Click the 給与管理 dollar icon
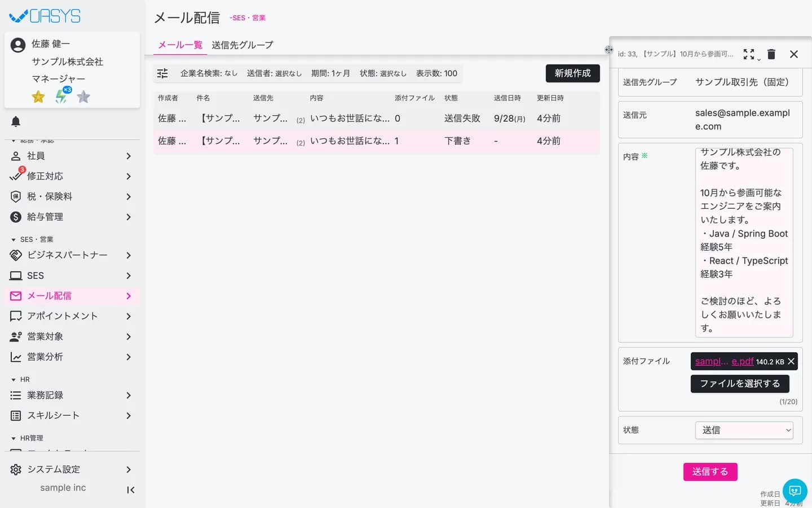 point(16,217)
